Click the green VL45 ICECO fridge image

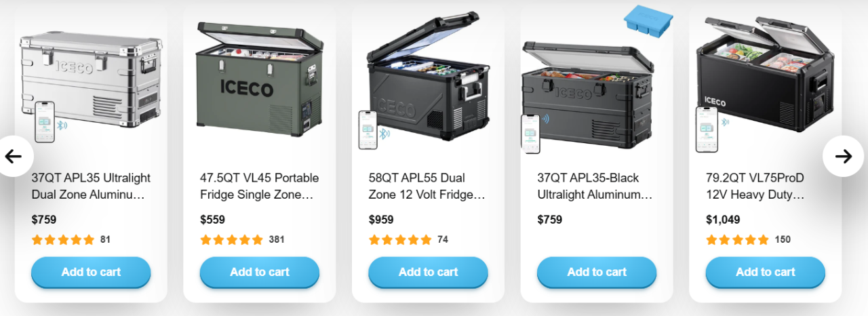259,77
